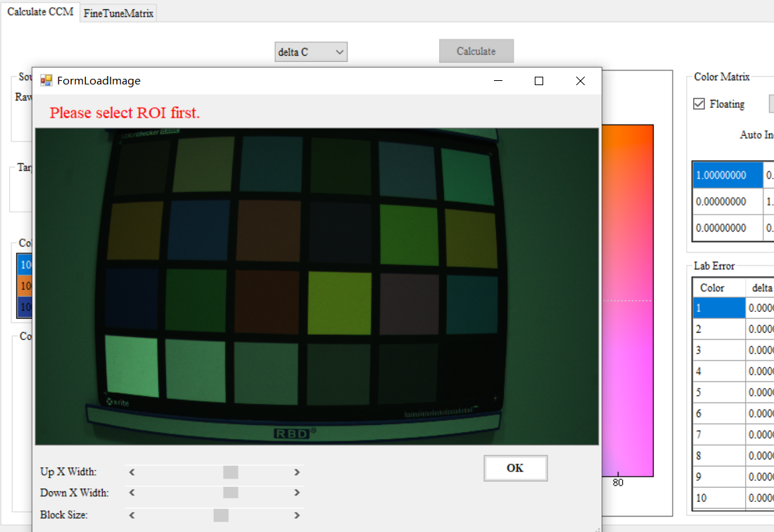Viewport: 774px width, 532px height.
Task: Switch to the FineTuneMatrix tab
Action: click(x=118, y=13)
